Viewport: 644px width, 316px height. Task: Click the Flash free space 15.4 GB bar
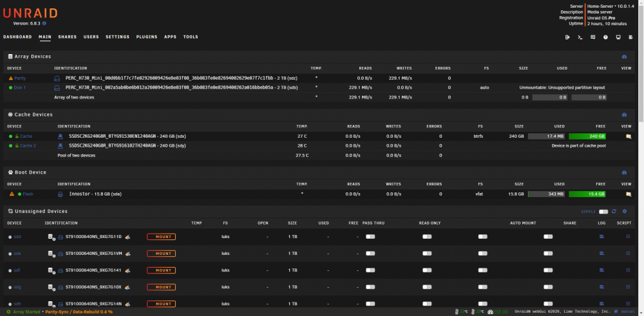(x=587, y=194)
